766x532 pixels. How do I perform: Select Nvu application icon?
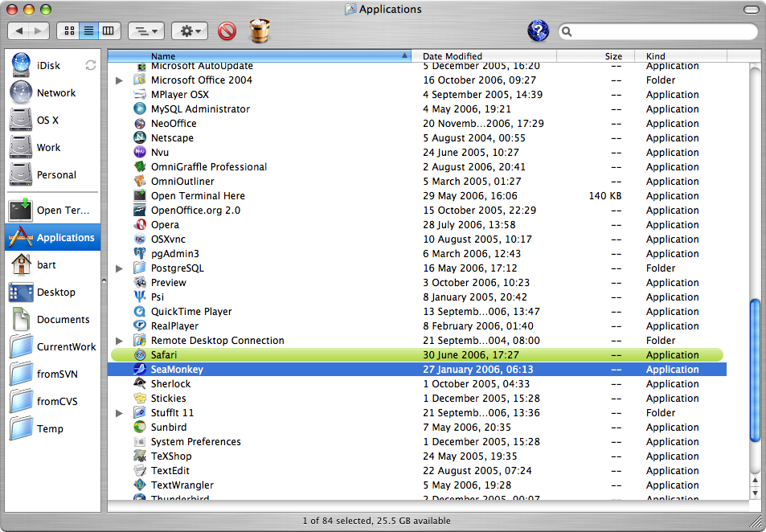coord(140,152)
